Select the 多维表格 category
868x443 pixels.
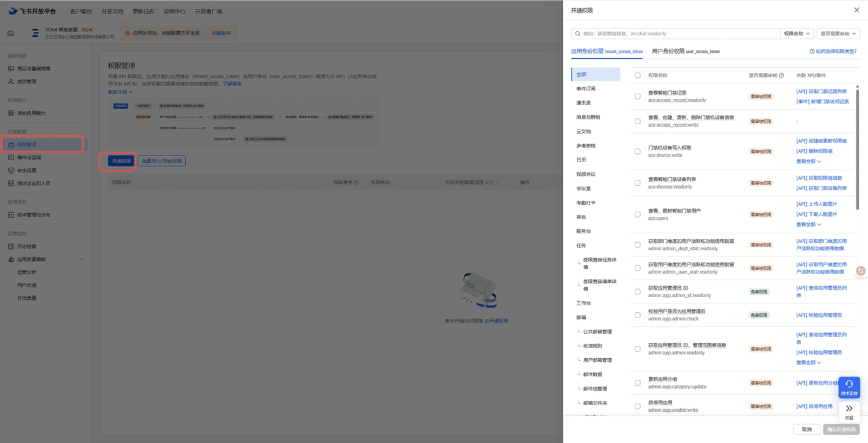(x=586, y=146)
